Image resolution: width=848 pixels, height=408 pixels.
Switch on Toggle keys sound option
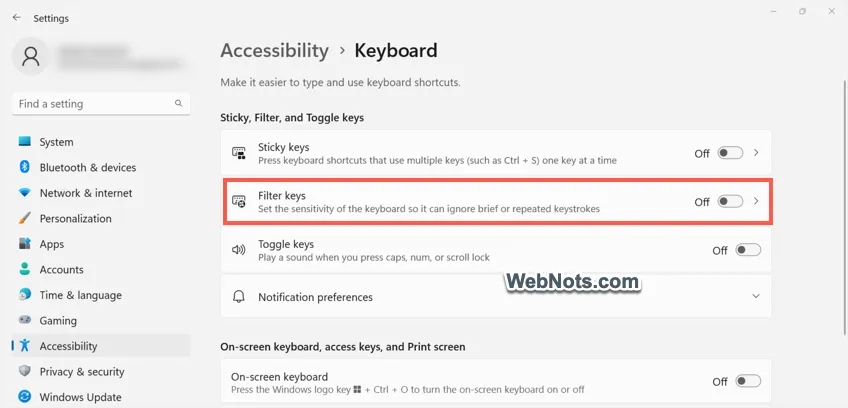(748, 250)
